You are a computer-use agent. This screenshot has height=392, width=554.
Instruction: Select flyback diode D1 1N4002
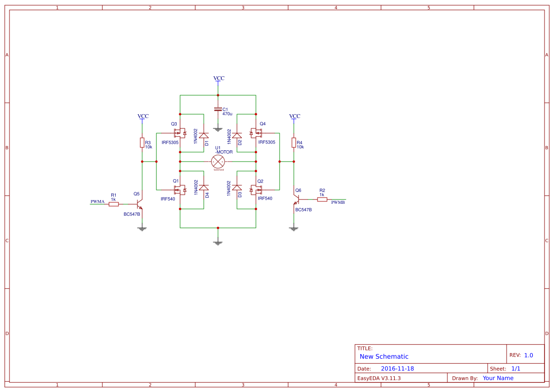[204, 135]
